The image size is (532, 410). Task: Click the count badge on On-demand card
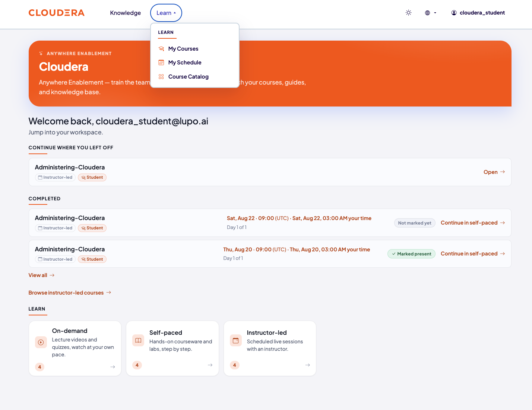coord(39,367)
